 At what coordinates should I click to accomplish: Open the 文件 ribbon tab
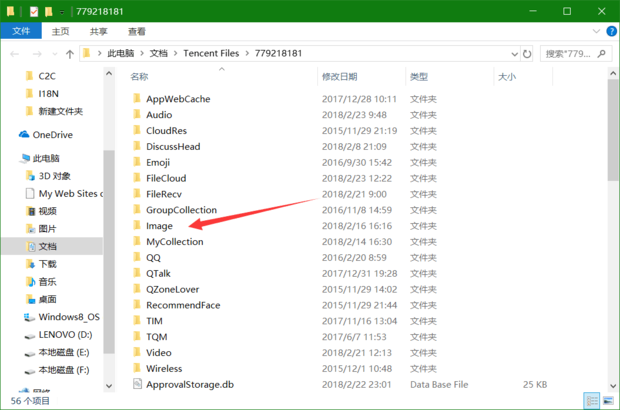[x=21, y=31]
